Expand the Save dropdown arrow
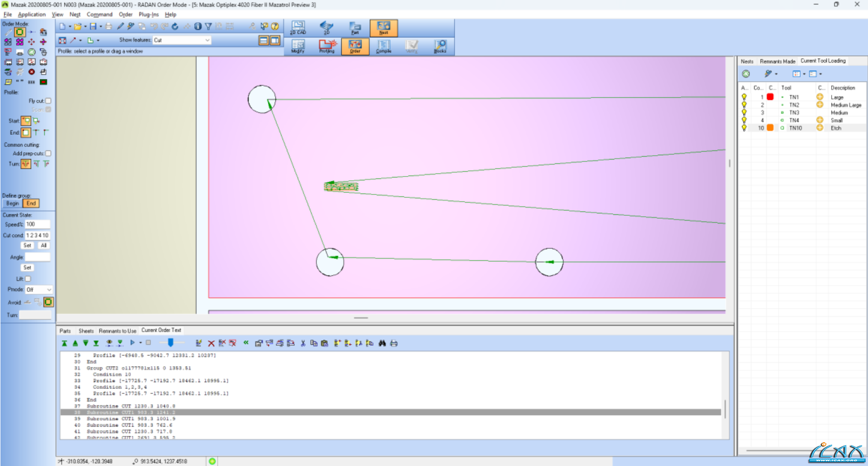The height and width of the screenshot is (466, 868). pyautogui.click(x=101, y=27)
